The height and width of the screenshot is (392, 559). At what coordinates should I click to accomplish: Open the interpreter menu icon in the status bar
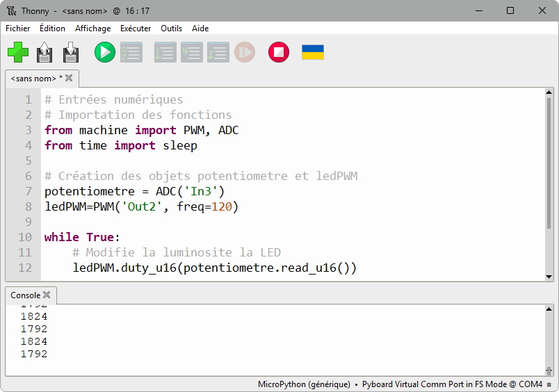pyautogui.click(x=549, y=384)
